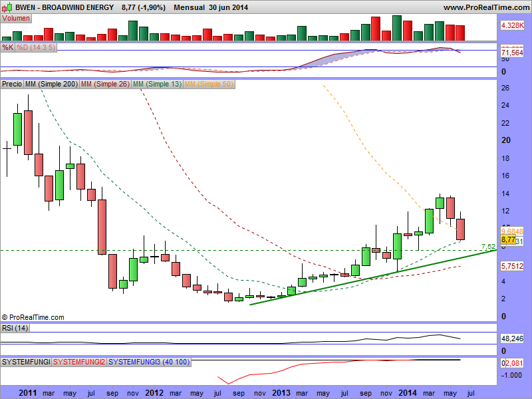
Task: Select the MM (Simple 26) label
Action: pyautogui.click(x=105, y=84)
